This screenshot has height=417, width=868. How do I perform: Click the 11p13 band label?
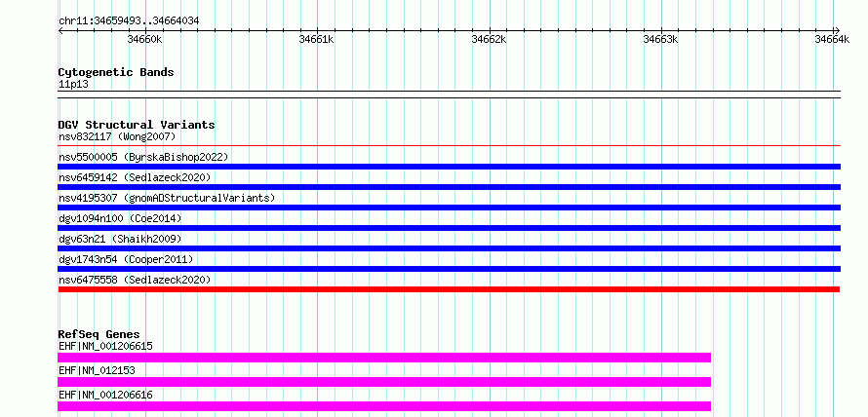tap(73, 85)
